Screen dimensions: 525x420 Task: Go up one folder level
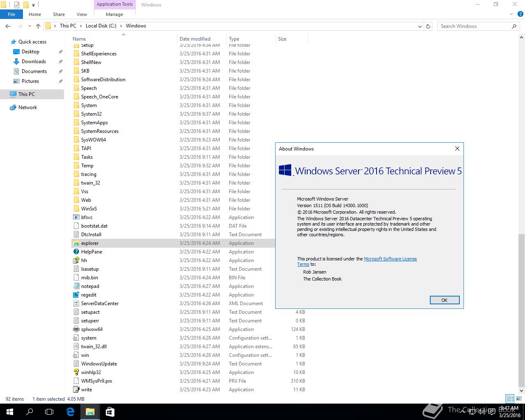[x=38, y=26]
